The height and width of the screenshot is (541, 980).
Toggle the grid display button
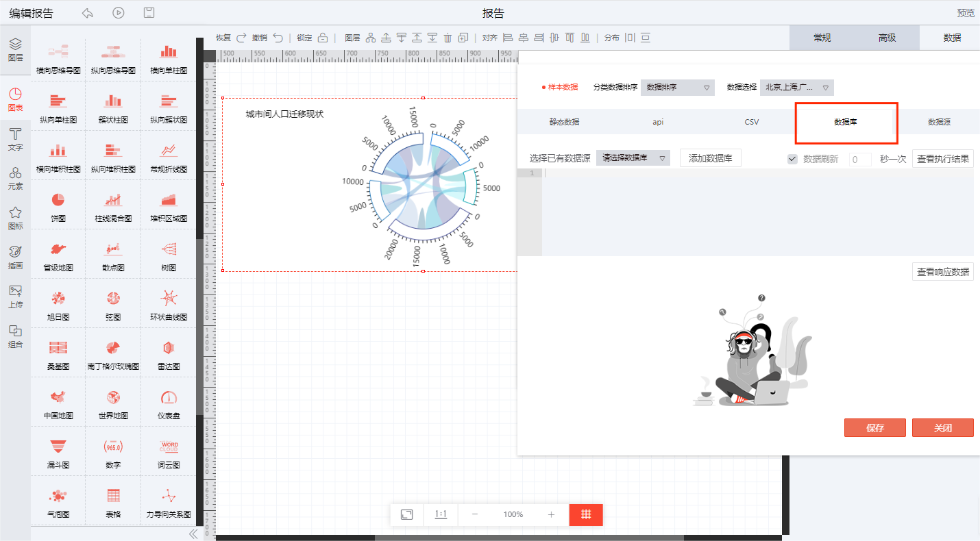(586, 514)
